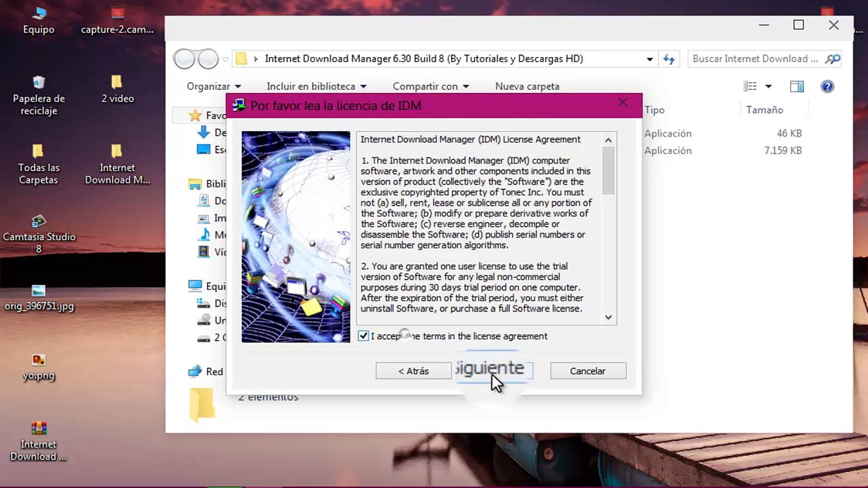Open Explorer help question mark icon
The image size is (868, 488).
(x=827, y=86)
